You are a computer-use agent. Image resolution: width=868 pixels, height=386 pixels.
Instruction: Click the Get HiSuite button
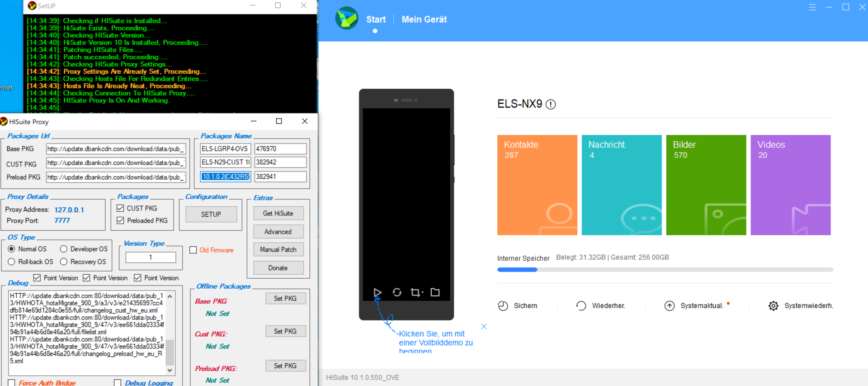click(278, 214)
